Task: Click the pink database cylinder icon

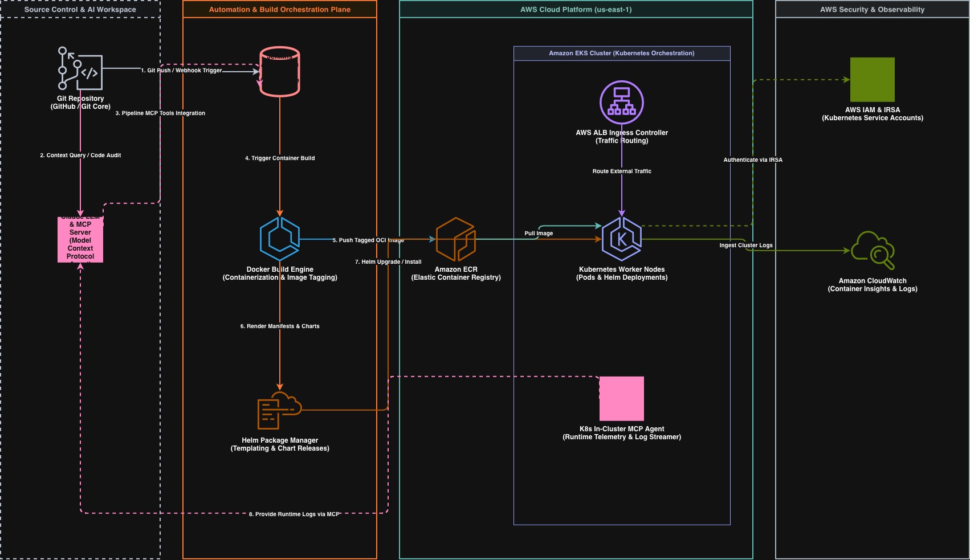Action: 280,71
